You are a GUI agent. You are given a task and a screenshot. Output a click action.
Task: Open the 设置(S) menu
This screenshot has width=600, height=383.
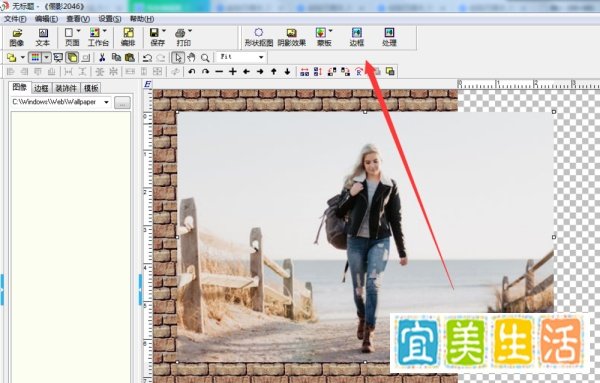pyautogui.click(x=110, y=19)
